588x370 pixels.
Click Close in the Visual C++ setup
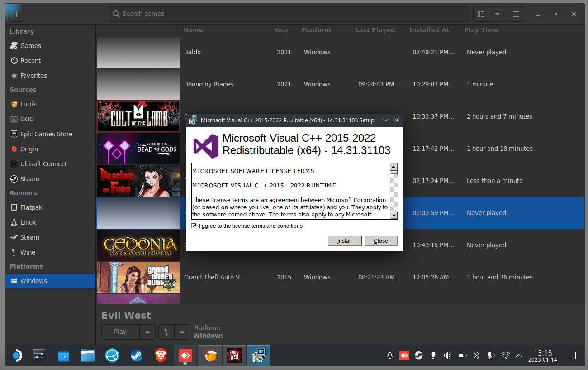click(x=381, y=241)
